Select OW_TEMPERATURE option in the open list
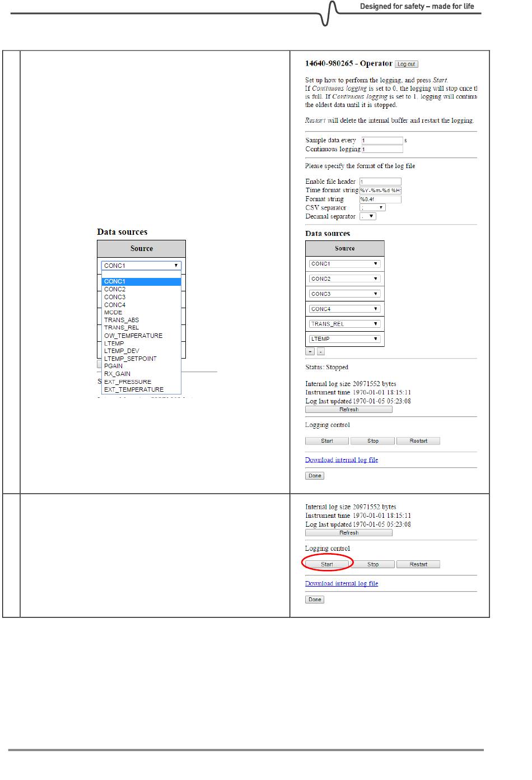This screenshot has width=532, height=780. pos(141,336)
